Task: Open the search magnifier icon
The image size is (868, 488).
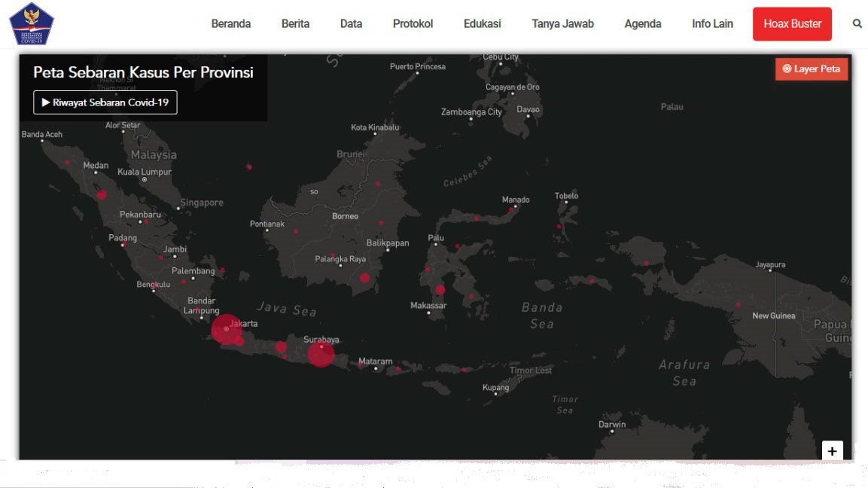Action: point(857,24)
